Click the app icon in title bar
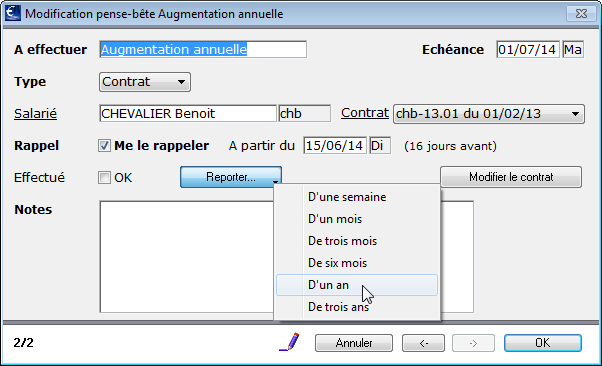 (12, 13)
